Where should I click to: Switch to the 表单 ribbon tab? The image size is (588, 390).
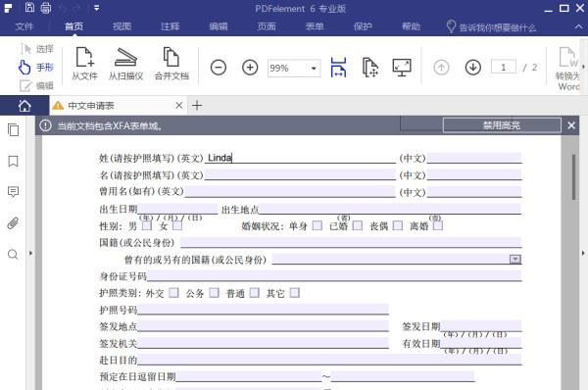[x=315, y=26]
